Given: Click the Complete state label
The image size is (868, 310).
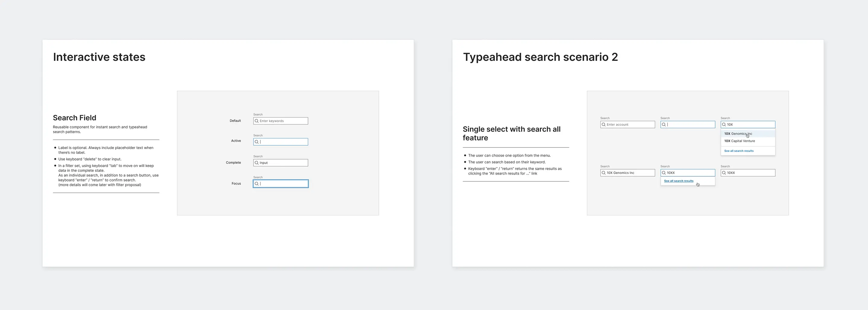Looking at the screenshot, I should point(233,163).
